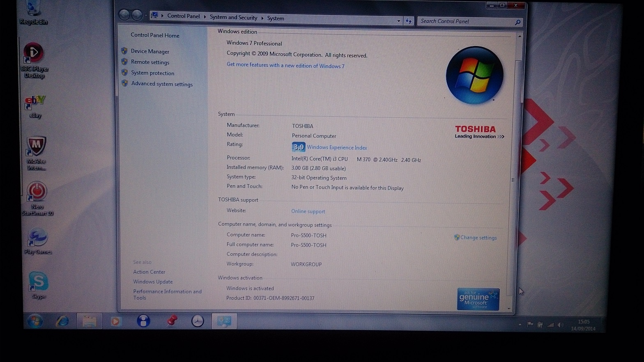
Task: Click Windows is activated text
Action: click(250, 289)
